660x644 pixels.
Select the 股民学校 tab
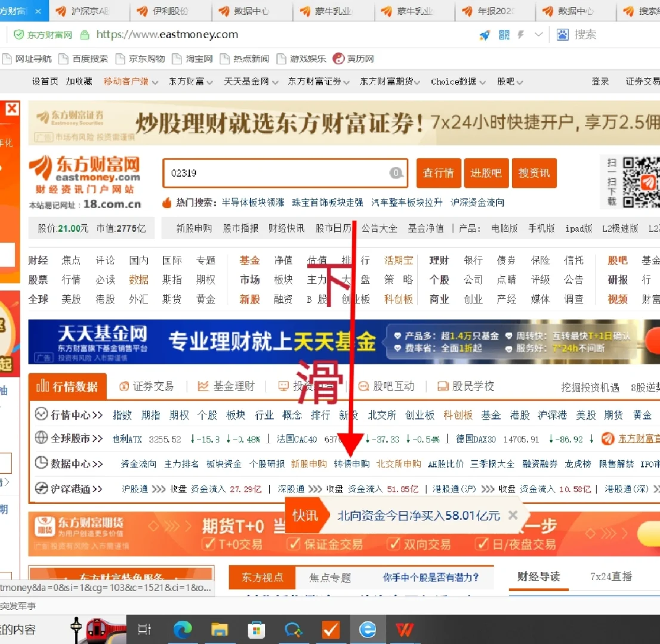[x=465, y=386]
